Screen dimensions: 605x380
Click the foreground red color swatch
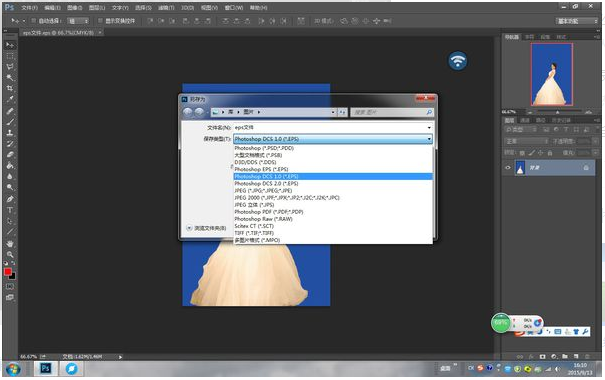click(x=7, y=272)
